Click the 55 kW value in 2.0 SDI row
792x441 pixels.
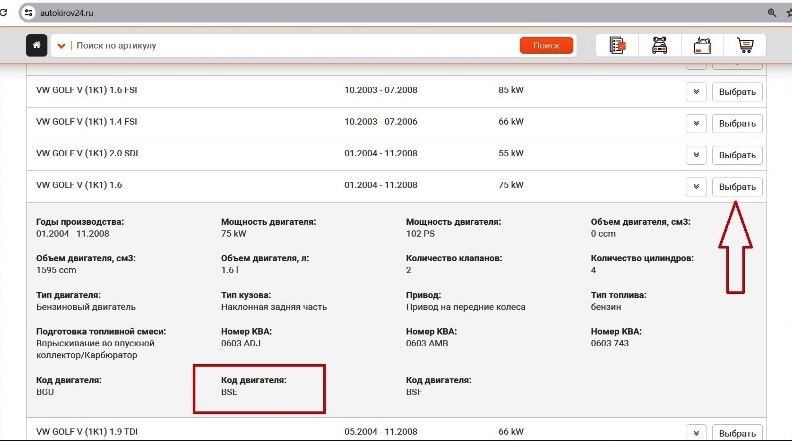coord(511,153)
